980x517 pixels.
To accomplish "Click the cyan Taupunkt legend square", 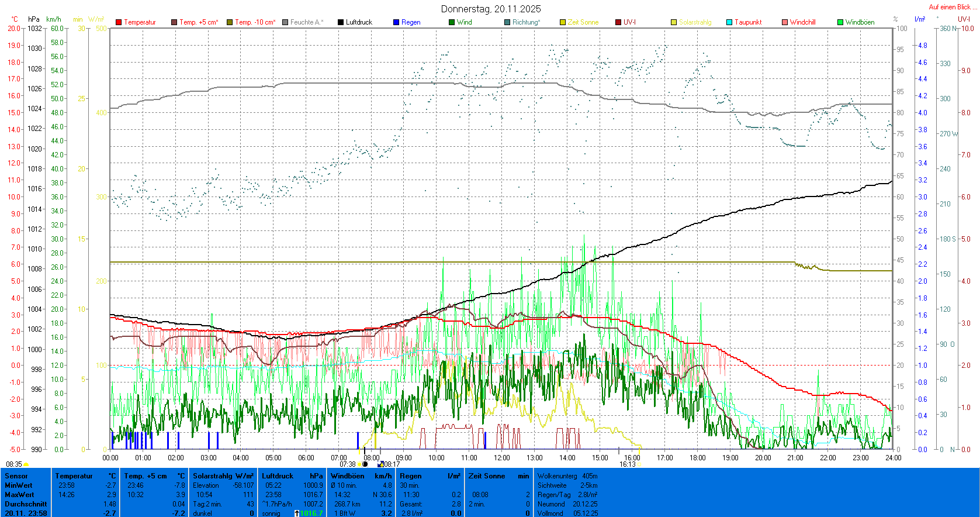I will [729, 22].
